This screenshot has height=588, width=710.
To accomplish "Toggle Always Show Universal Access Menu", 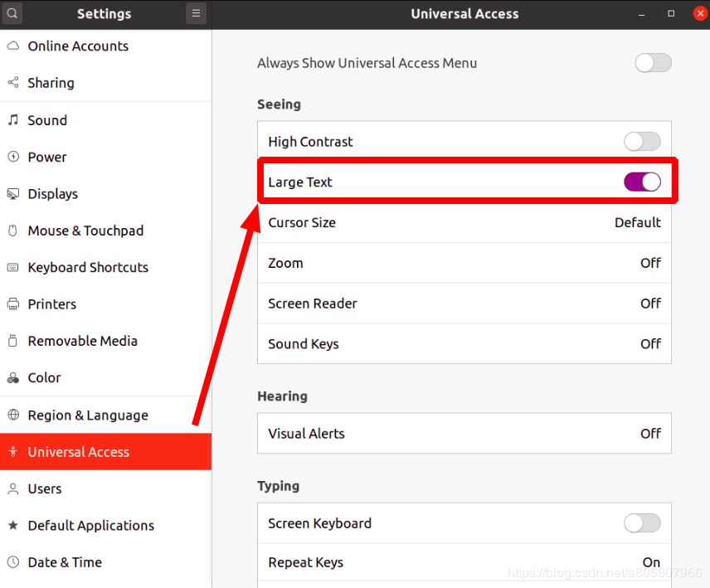I will [x=653, y=63].
